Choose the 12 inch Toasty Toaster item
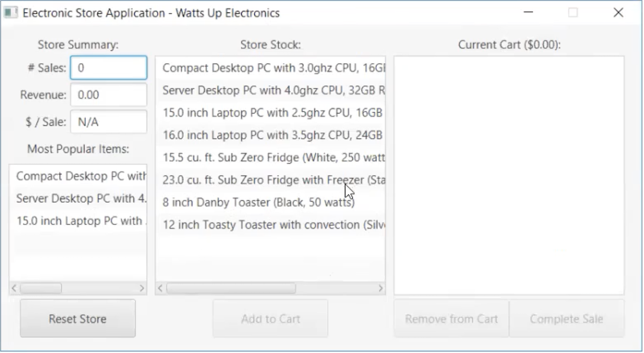The width and height of the screenshot is (644, 353). click(270, 225)
